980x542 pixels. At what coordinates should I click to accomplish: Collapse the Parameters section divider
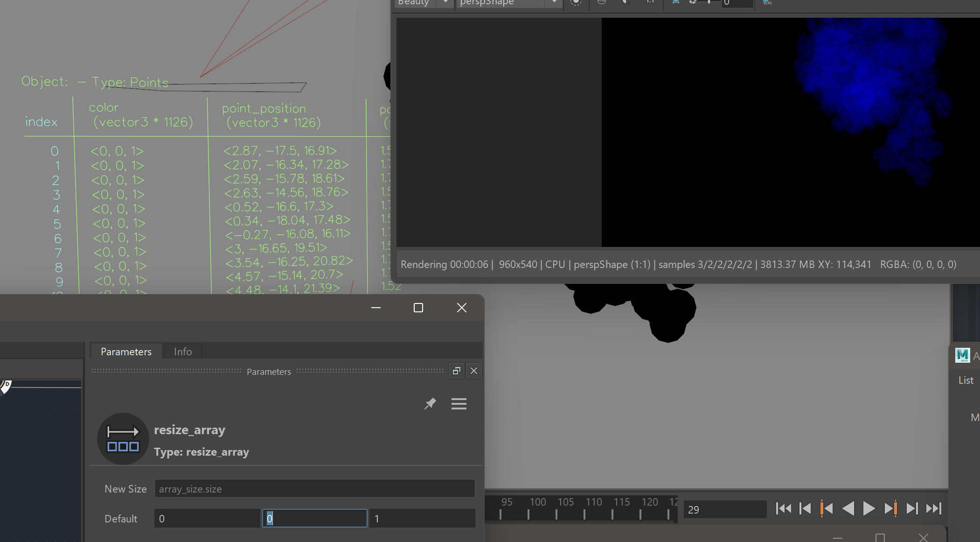click(268, 371)
